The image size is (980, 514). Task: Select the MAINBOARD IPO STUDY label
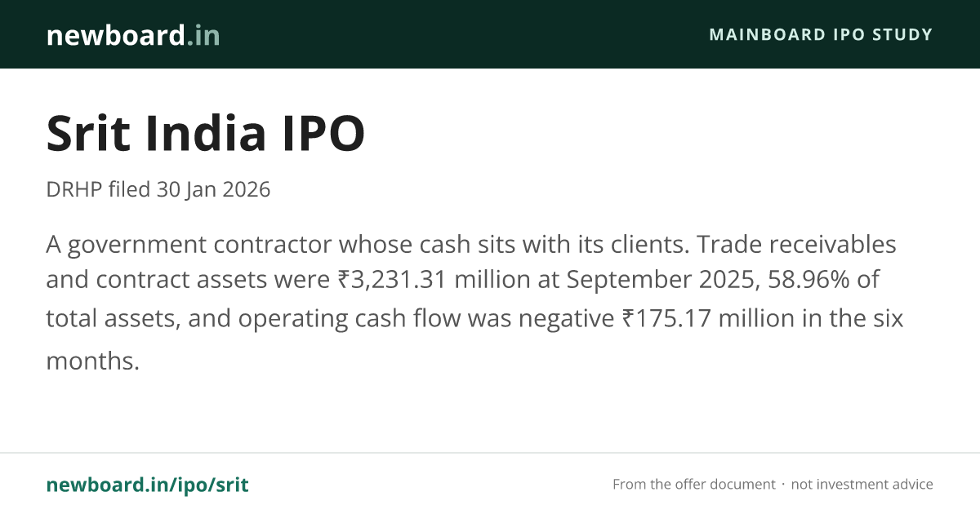tap(821, 35)
